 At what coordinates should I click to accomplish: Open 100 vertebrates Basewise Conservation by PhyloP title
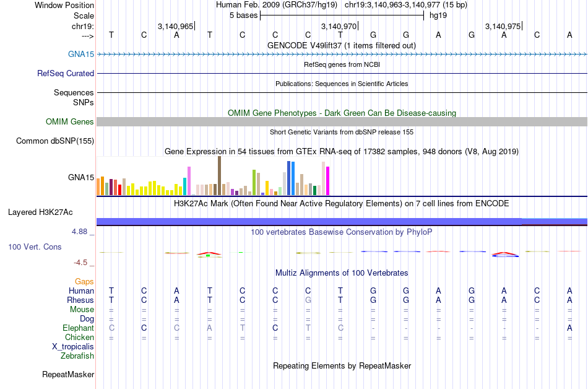[x=341, y=232]
